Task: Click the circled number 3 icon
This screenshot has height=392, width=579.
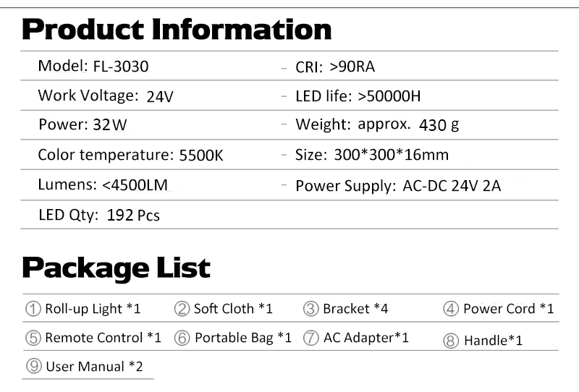Action: click(311, 309)
